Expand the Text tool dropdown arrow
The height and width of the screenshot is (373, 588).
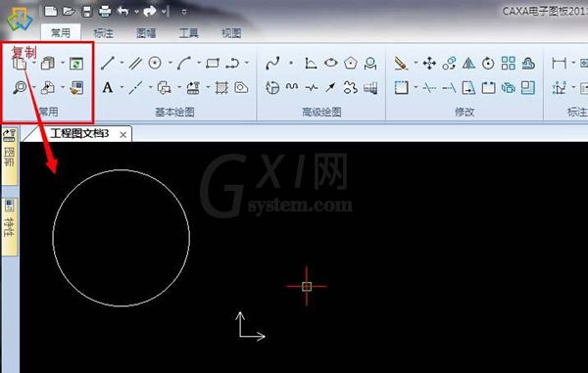coord(122,88)
